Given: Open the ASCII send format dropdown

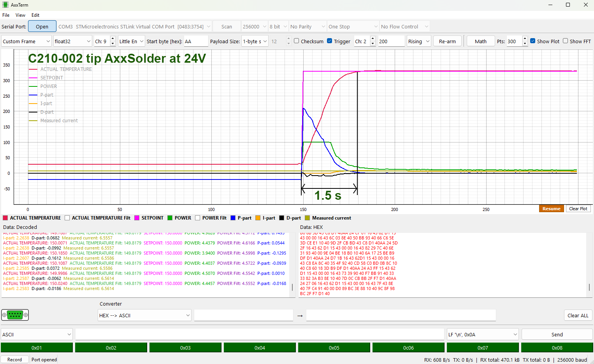Looking at the screenshot, I should (x=37, y=334).
